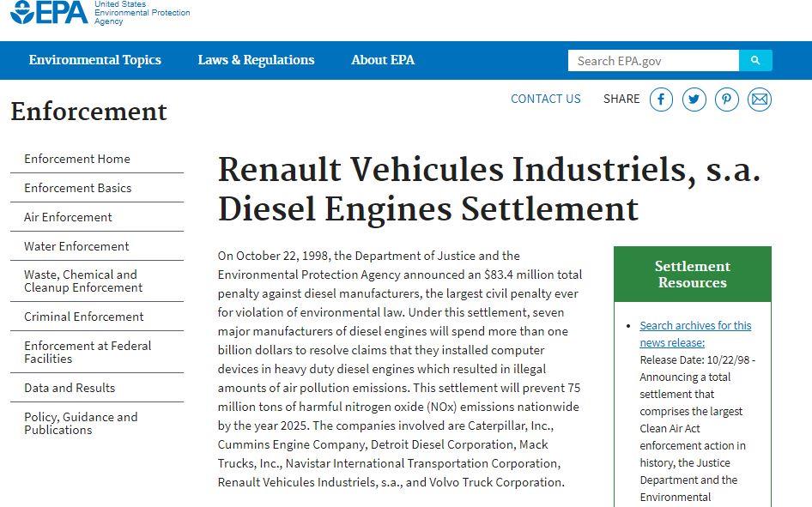Visit Criminal Enforcement section

click(97, 317)
